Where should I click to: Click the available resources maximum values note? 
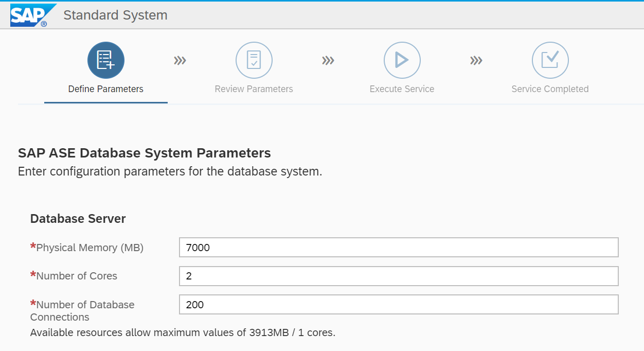pyautogui.click(x=183, y=332)
